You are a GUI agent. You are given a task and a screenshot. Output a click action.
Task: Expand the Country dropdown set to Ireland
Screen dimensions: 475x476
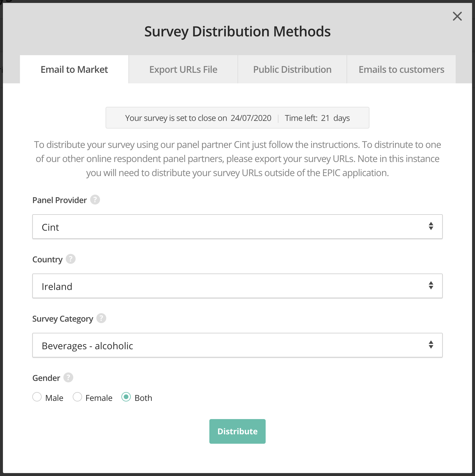click(237, 286)
